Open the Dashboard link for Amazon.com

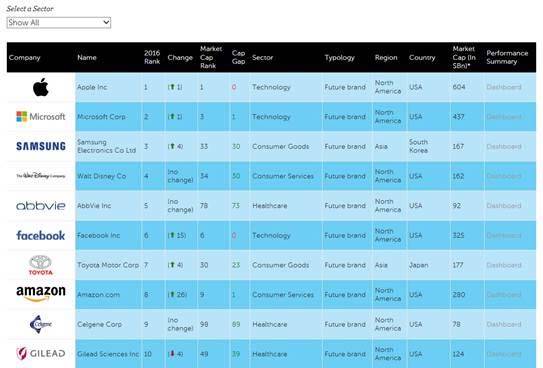[504, 295]
